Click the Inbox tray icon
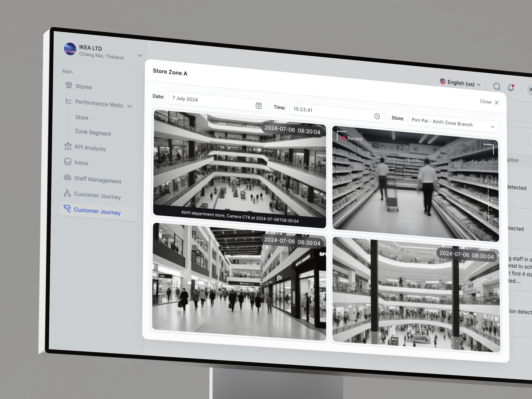This screenshot has width=532, height=399. pyautogui.click(x=68, y=161)
